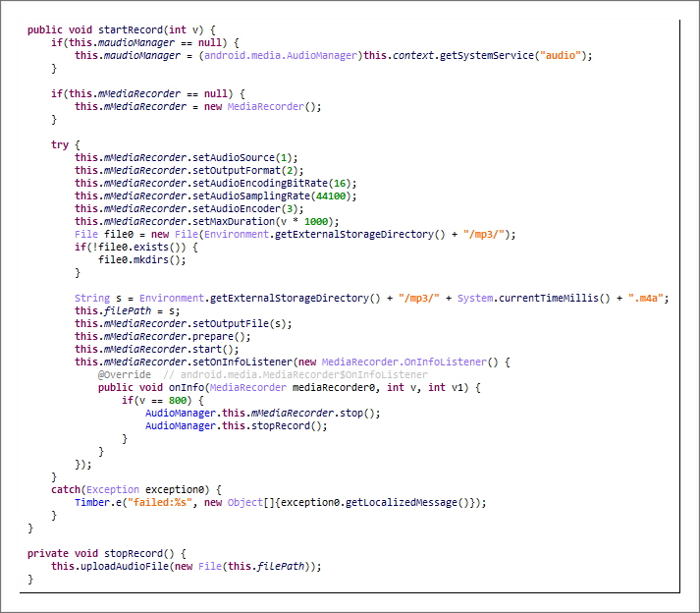The height and width of the screenshot is (613, 700).
Task: Click the getSystemService call
Action: [x=487, y=55]
